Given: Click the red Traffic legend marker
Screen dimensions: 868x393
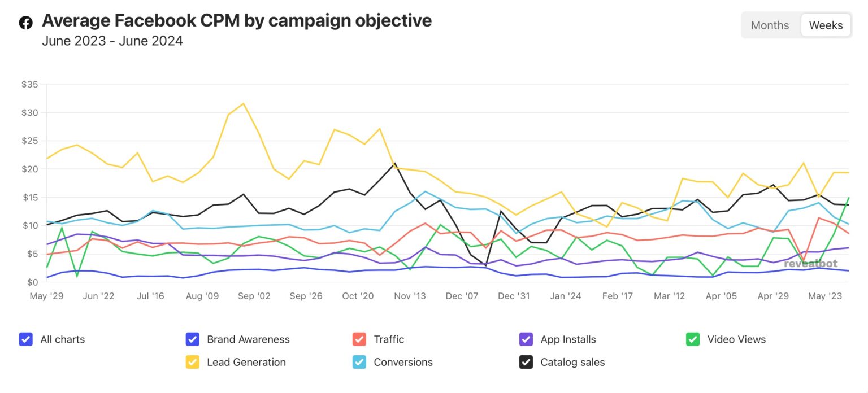Looking at the screenshot, I should [x=360, y=339].
